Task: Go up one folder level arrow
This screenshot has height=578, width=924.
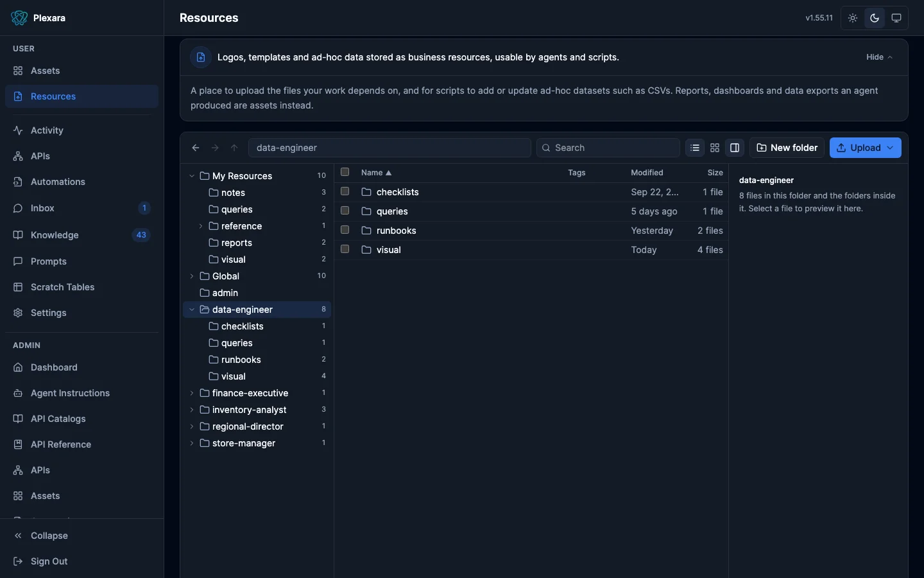Action: click(x=234, y=148)
